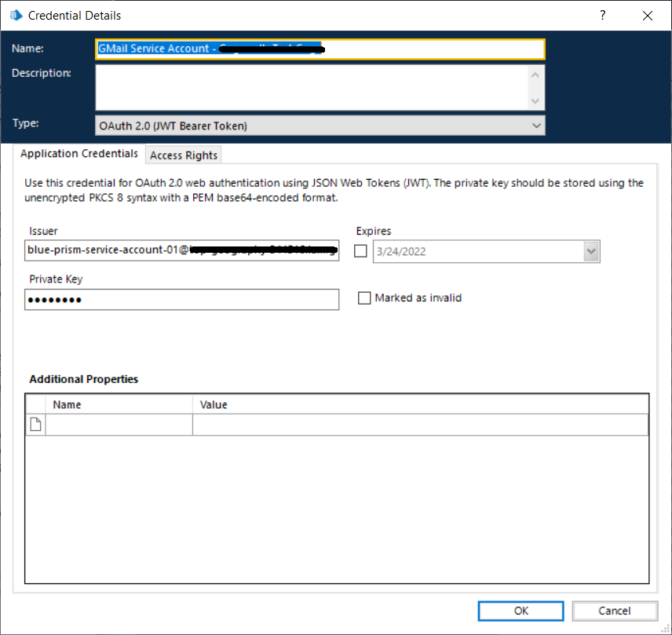Viewport: 672px width, 635px height.
Task: Click the Blue Prism icon in title bar
Action: (x=15, y=15)
